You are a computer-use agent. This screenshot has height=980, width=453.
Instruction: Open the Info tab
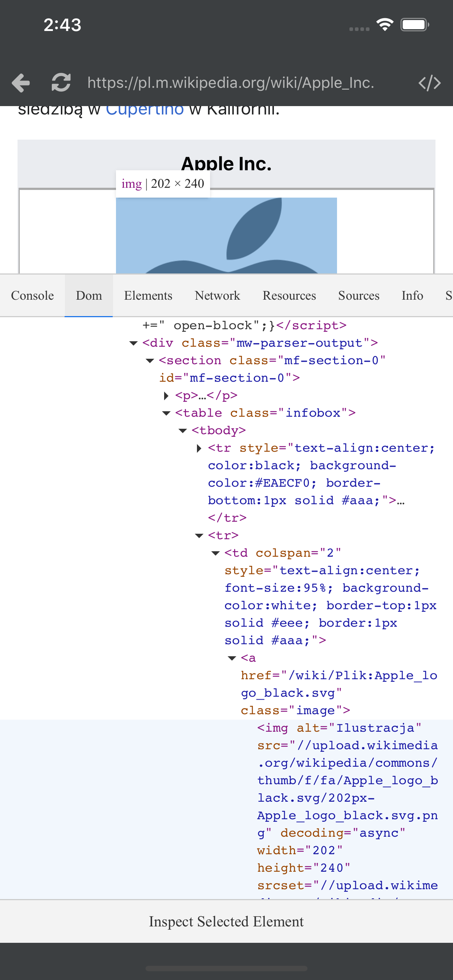[x=412, y=296]
